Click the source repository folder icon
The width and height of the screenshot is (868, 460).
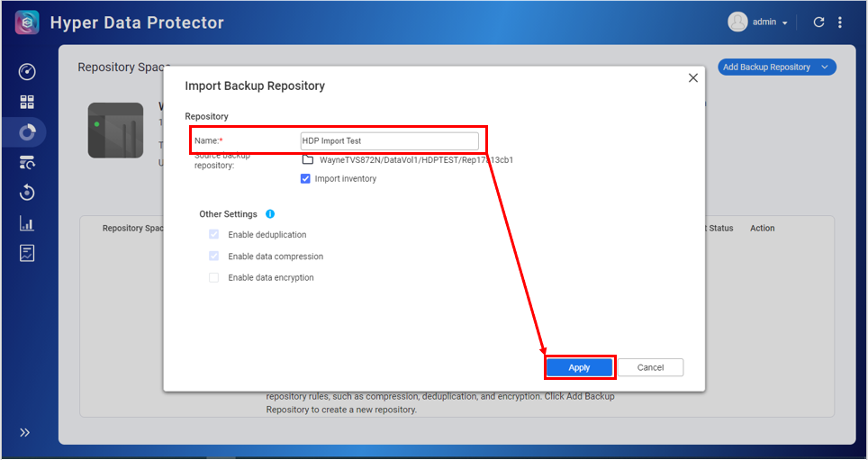[307, 160]
